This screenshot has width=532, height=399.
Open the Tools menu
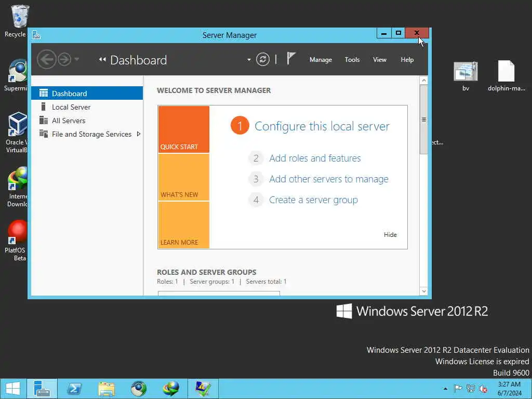point(352,60)
